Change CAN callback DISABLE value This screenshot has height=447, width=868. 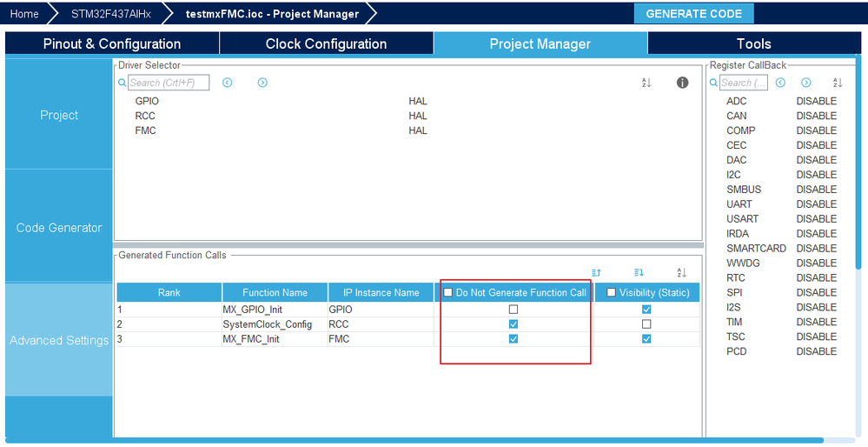pyautogui.click(x=817, y=116)
